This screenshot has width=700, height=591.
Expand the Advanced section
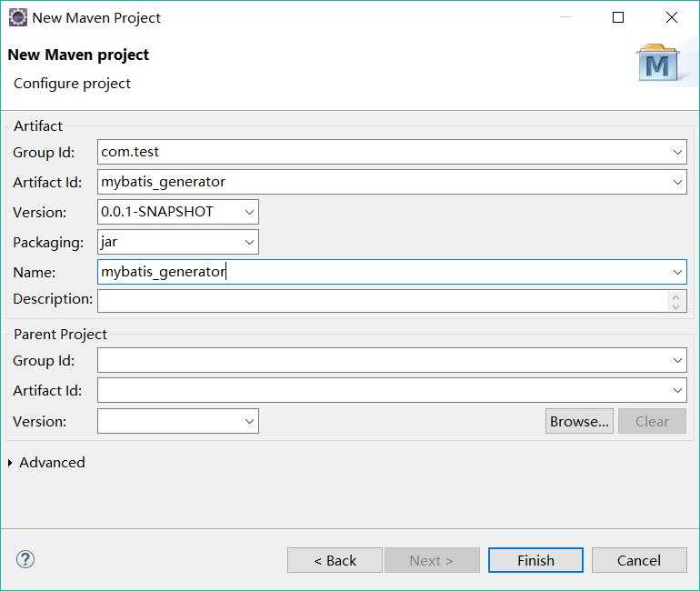(x=10, y=463)
